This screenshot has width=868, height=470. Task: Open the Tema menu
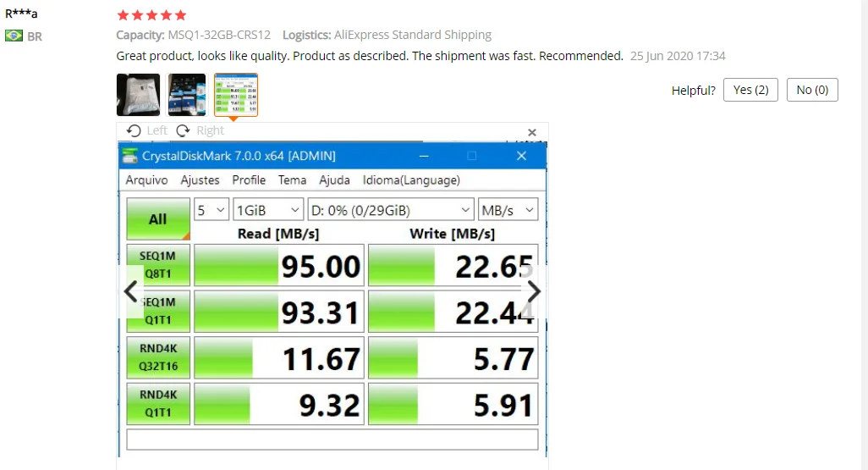292,180
